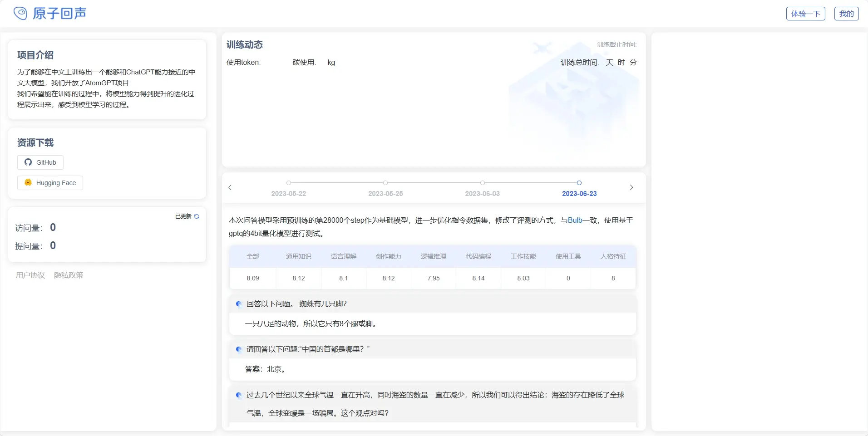The image size is (868, 436).
Task: Select the 2023-06-03 timeline node
Action: (482, 183)
